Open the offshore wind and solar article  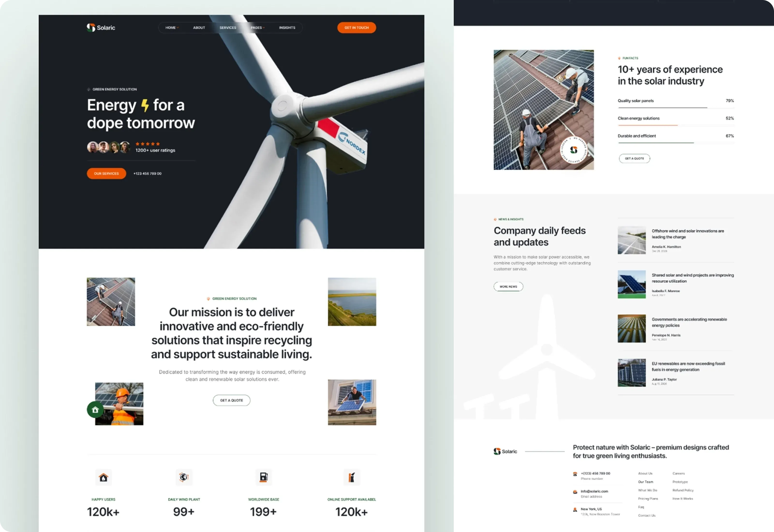688,234
